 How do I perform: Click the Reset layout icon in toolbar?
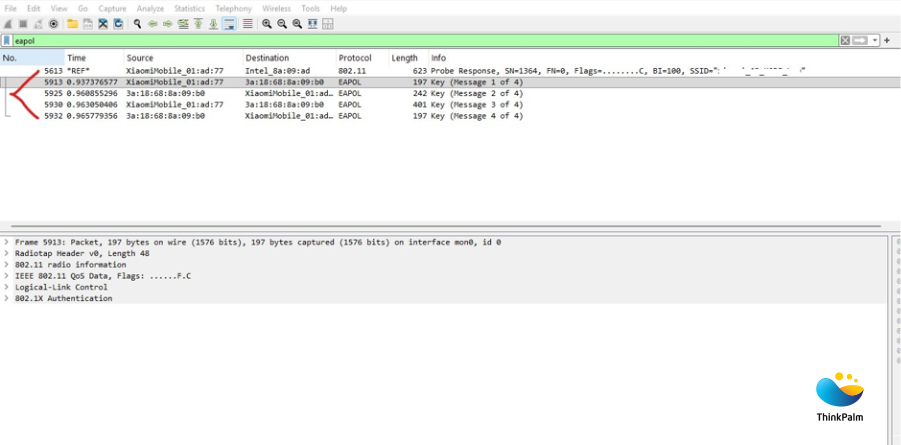click(x=328, y=24)
